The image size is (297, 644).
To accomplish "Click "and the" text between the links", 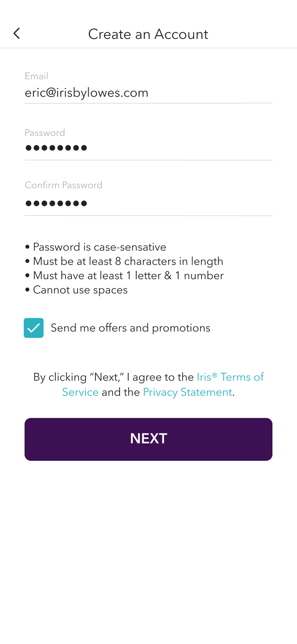I will pyautogui.click(x=121, y=392).
